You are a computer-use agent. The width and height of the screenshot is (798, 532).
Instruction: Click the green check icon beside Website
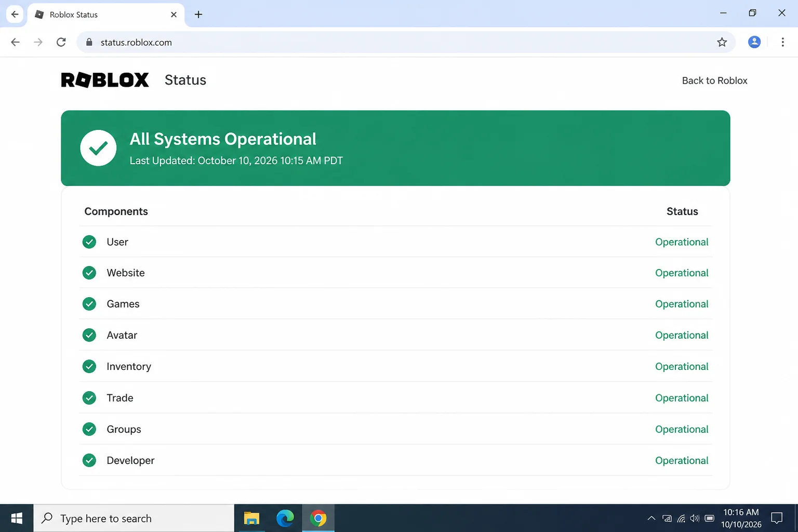pos(89,273)
